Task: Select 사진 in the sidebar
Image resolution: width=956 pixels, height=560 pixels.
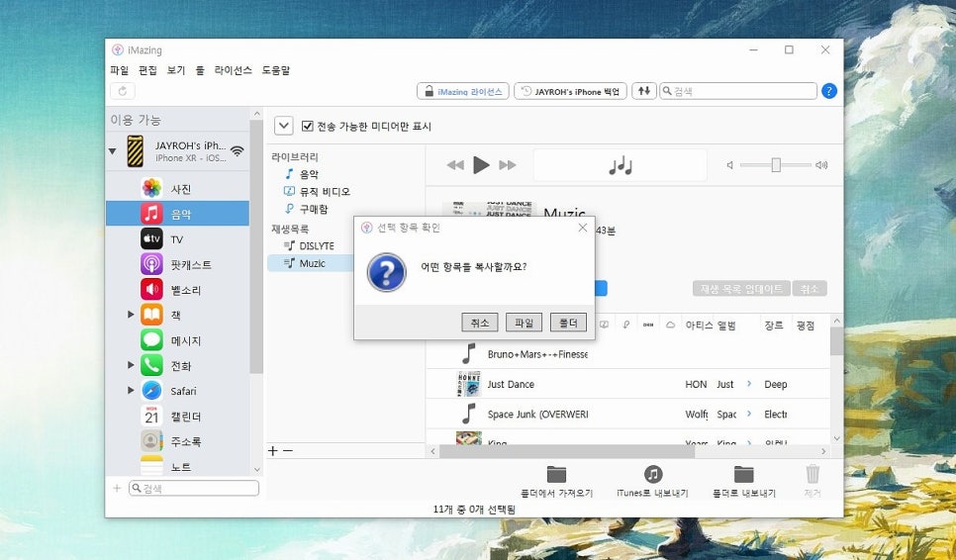Action: pos(177,189)
